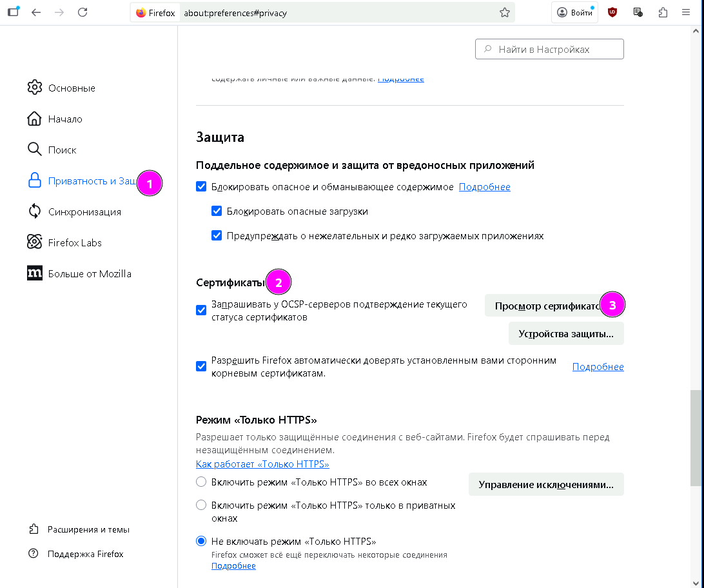
Task: Click the vertical page scrollbar thumb
Action: (x=694, y=438)
